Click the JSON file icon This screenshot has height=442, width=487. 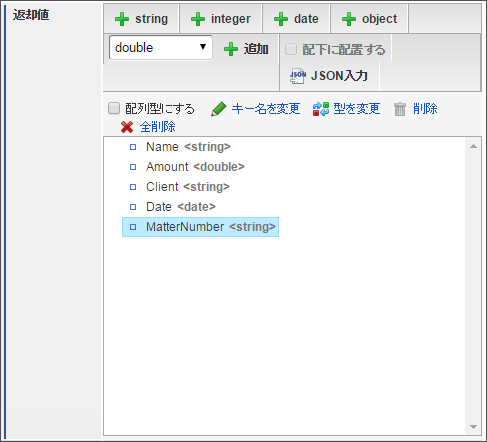[x=298, y=76]
